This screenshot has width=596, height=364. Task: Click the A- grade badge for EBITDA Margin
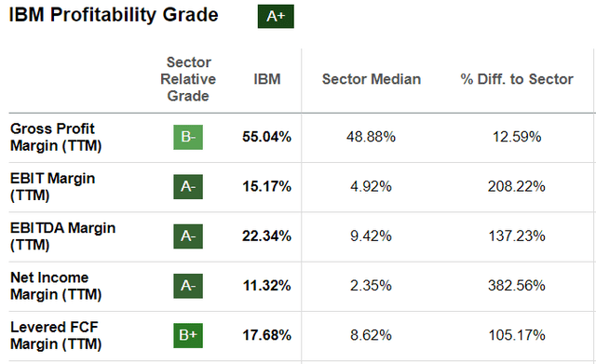(188, 236)
